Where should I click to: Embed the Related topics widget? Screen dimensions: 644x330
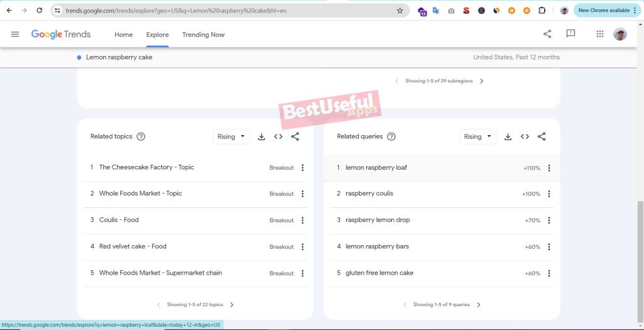click(278, 136)
